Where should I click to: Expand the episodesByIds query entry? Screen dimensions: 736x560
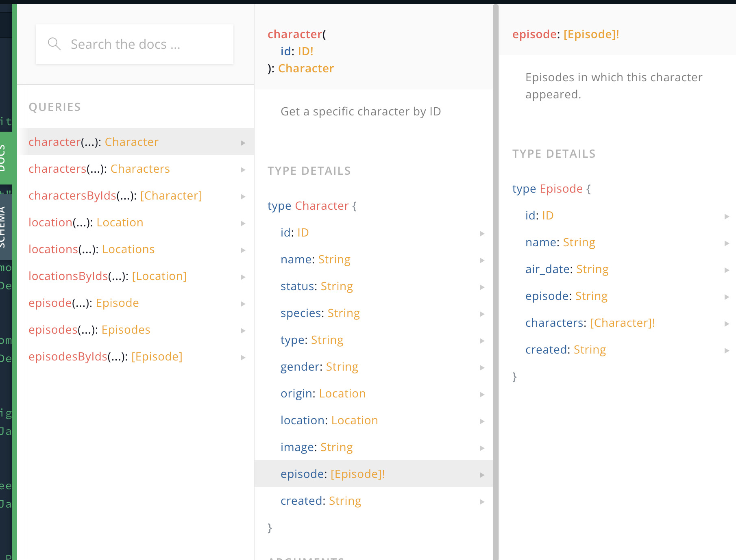(x=243, y=357)
